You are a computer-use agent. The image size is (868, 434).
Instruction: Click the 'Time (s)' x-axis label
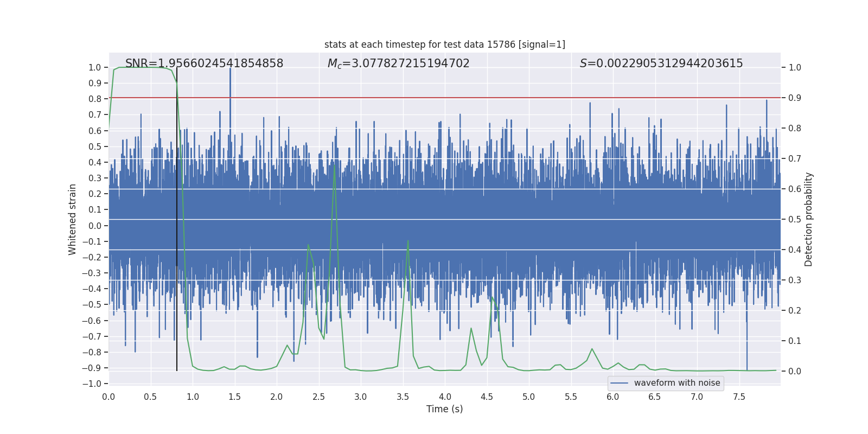[x=444, y=409]
